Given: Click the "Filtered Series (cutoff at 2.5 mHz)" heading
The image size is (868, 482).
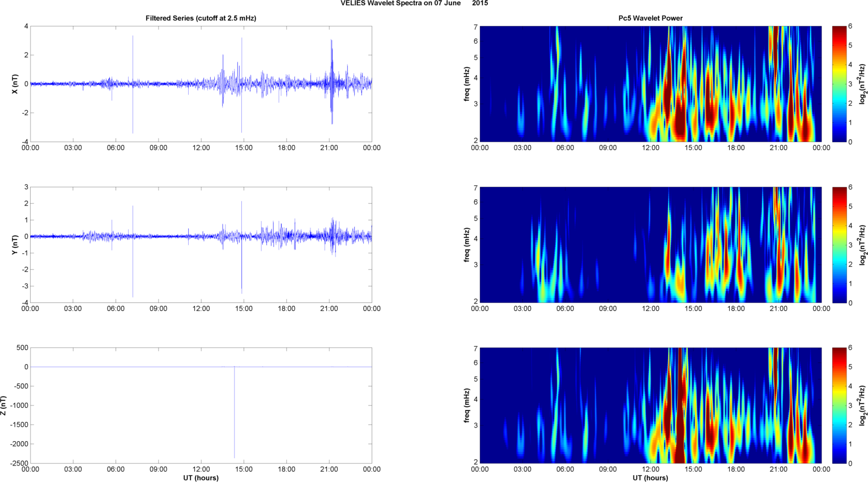Looking at the screenshot, I should tap(201, 18).
